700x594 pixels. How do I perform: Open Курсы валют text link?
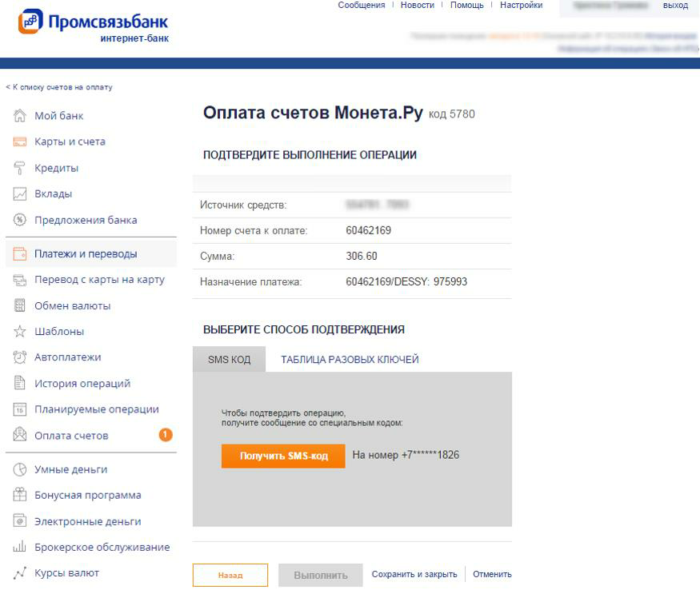click(x=67, y=573)
